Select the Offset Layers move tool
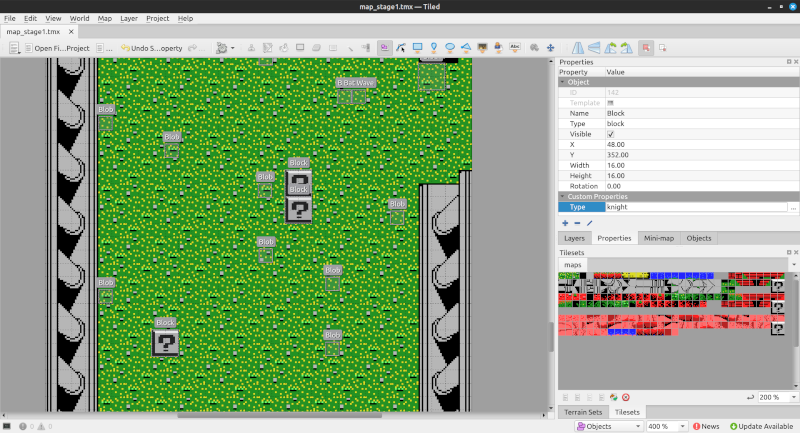The image size is (800, 433). click(551, 48)
